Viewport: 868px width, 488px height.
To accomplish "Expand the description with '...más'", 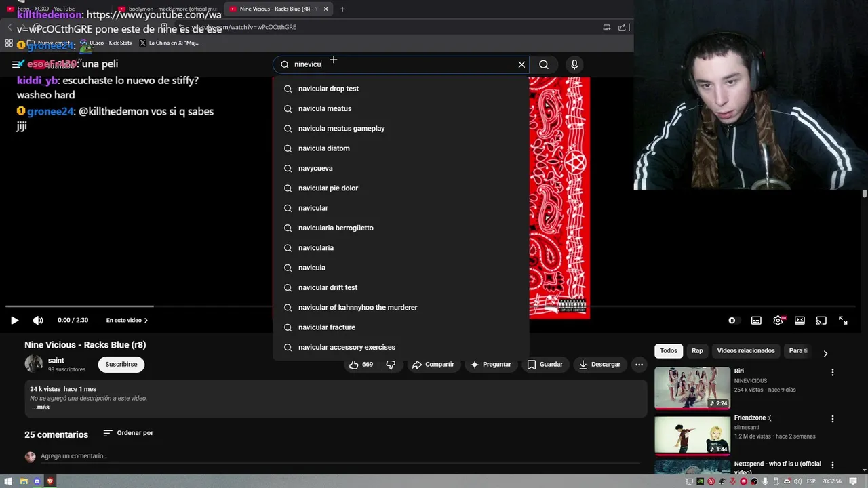I will pos(41,407).
